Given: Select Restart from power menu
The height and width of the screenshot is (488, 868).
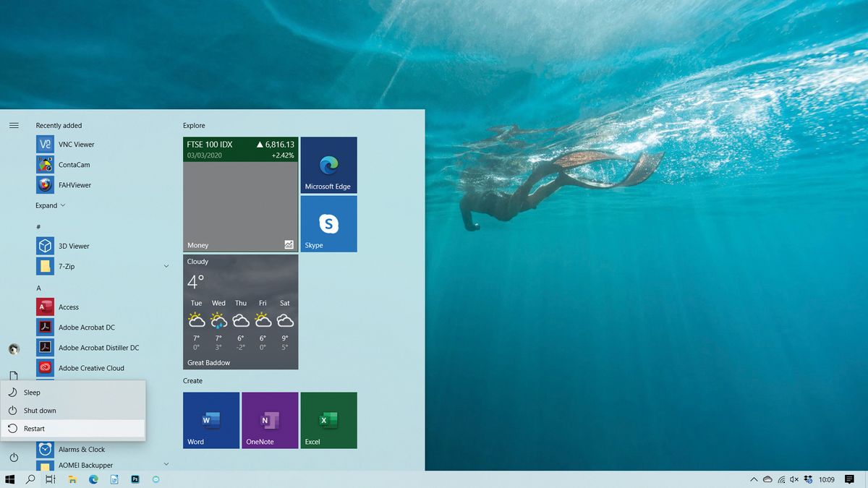Looking at the screenshot, I should click(x=73, y=429).
